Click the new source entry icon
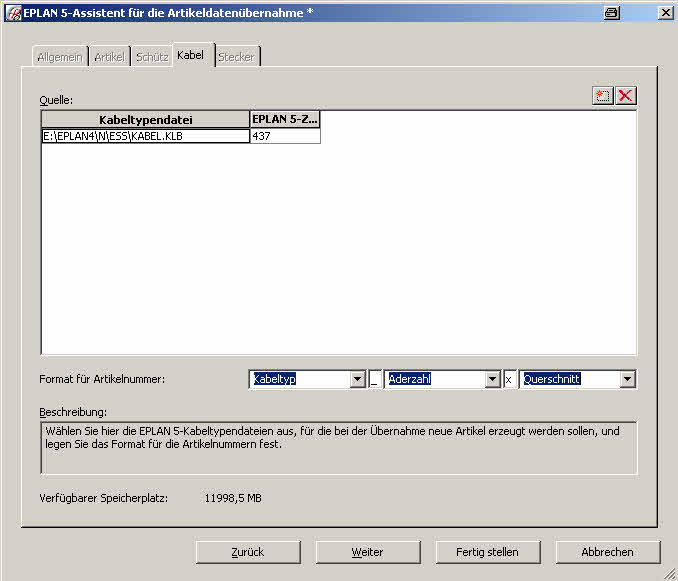Image resolution: width=678 pixels, height=581 pixels. pos(603,96)
